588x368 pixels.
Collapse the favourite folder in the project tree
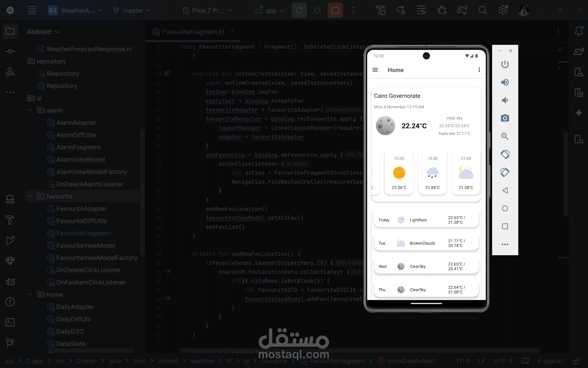point(30,196)
